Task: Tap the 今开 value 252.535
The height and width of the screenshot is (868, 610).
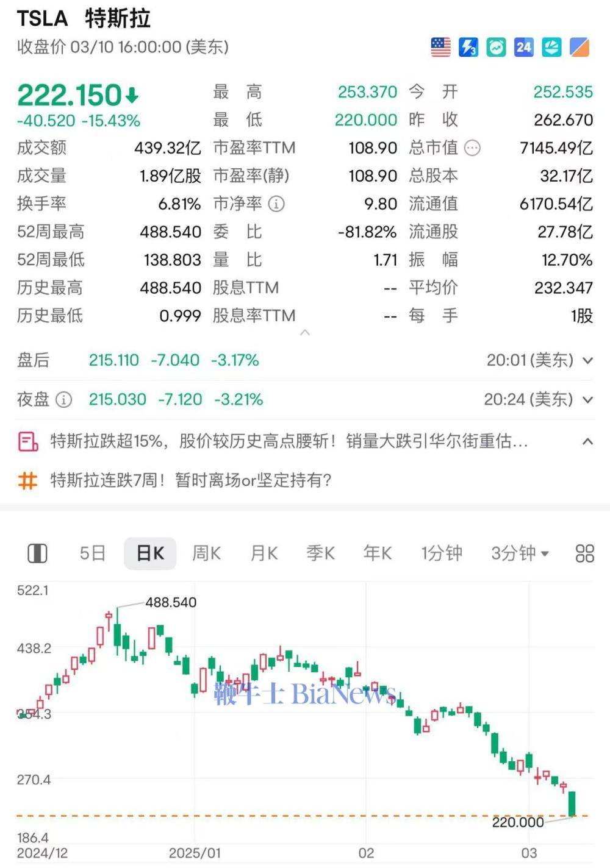Action: pos(563,92)
